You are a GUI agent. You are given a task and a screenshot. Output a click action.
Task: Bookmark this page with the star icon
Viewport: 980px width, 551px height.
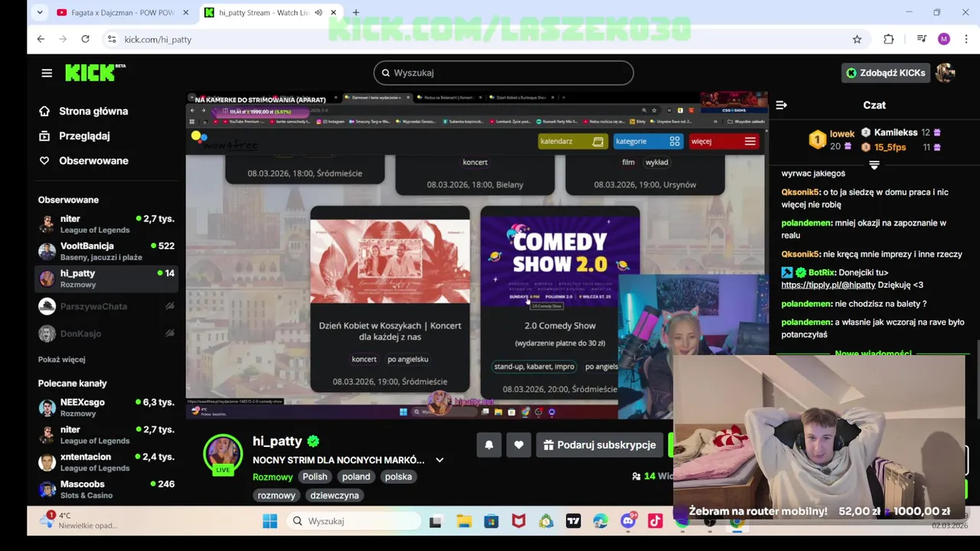857,39
